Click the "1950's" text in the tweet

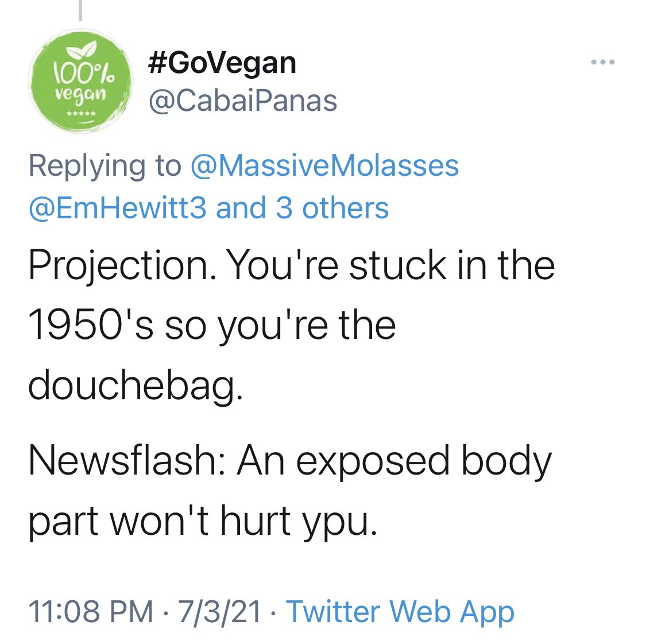click(x=90, y=325)
